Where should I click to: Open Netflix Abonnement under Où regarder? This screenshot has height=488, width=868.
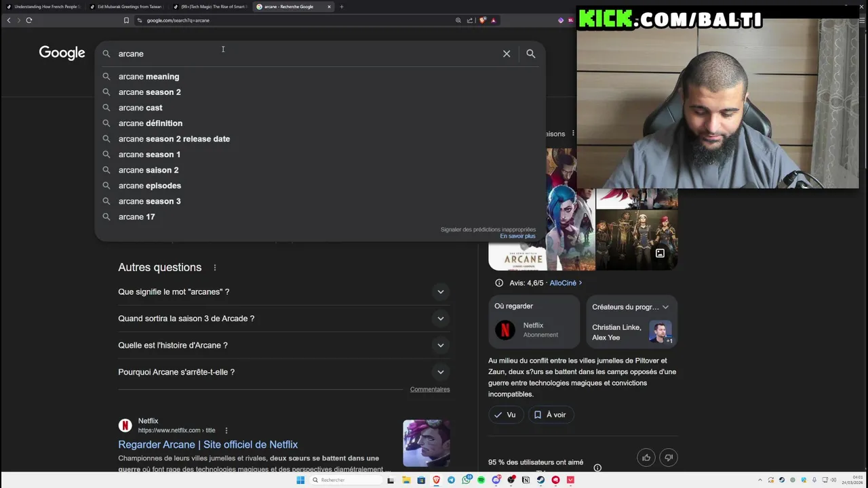point(534,330)
